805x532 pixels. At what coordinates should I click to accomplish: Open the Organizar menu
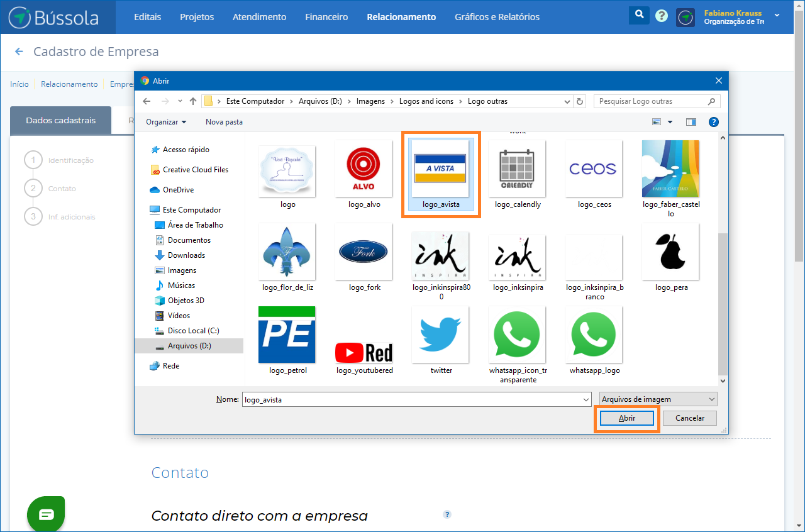point(166,122)
